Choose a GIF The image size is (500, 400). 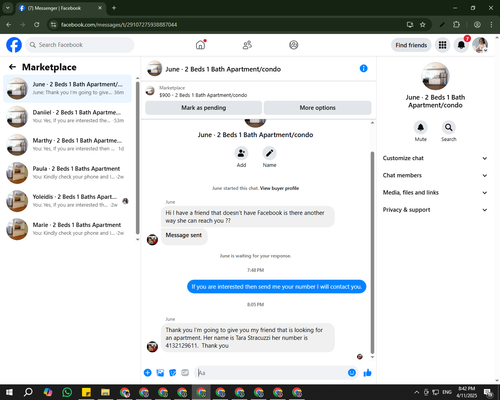(185, 373)
